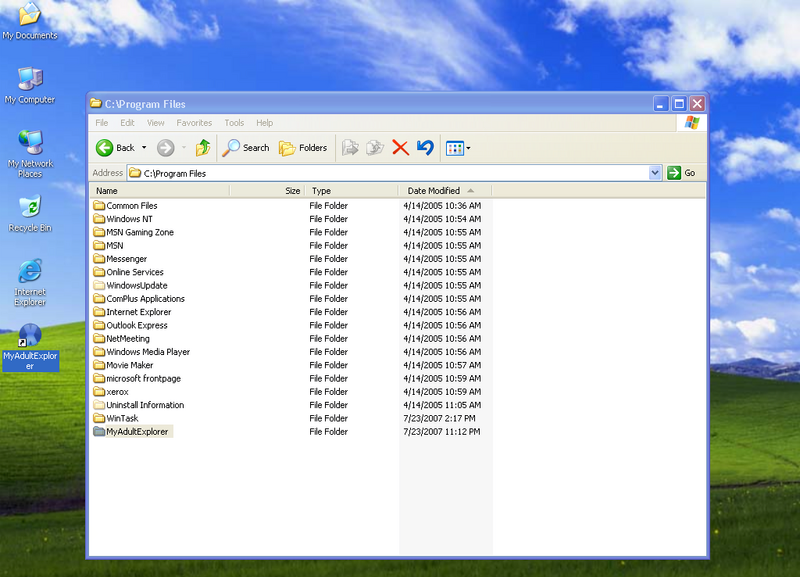The height and width of the screenshot is (577, 800).
Task: Select the Recycle Bin desktop icon
Action: point(30,214)
